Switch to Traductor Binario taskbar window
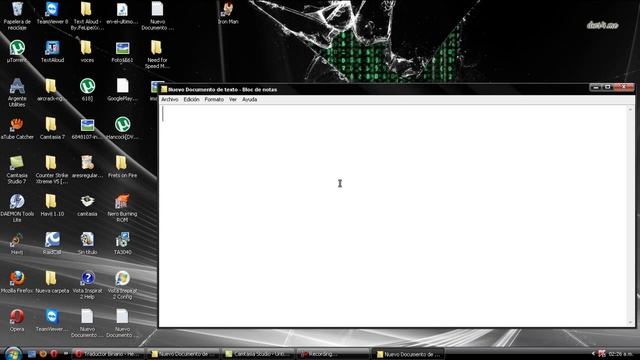This screenshot has height=360, width=640. (x=108, y=354)
